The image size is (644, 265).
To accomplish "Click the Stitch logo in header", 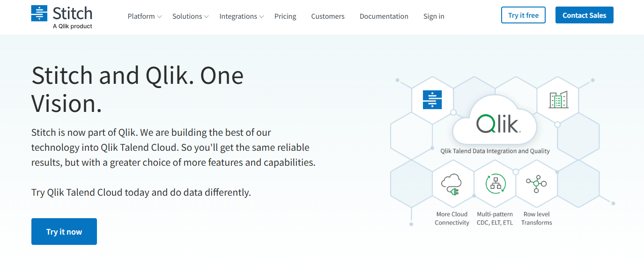I will (61, 16).
